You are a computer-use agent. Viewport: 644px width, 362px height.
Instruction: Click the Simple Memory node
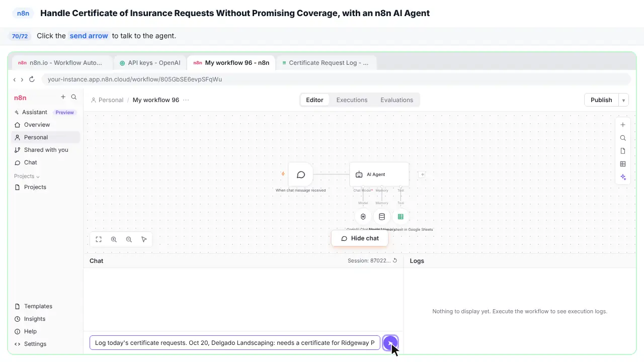coord(382,217)
